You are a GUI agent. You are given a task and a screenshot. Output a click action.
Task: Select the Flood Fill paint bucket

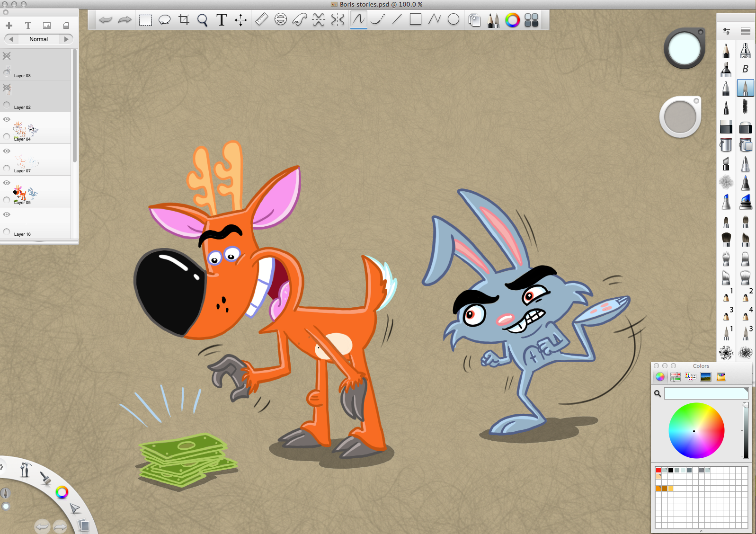pos(726,145)
